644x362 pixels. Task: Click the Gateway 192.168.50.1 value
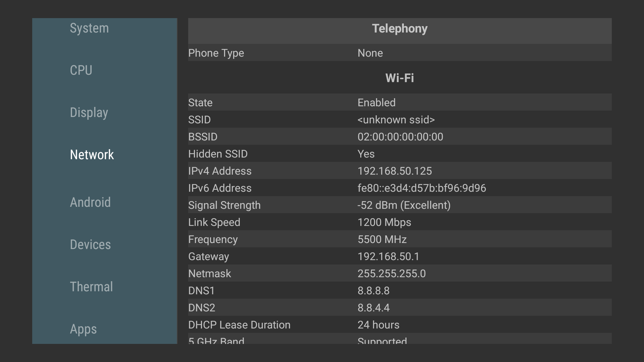(388, 256)
